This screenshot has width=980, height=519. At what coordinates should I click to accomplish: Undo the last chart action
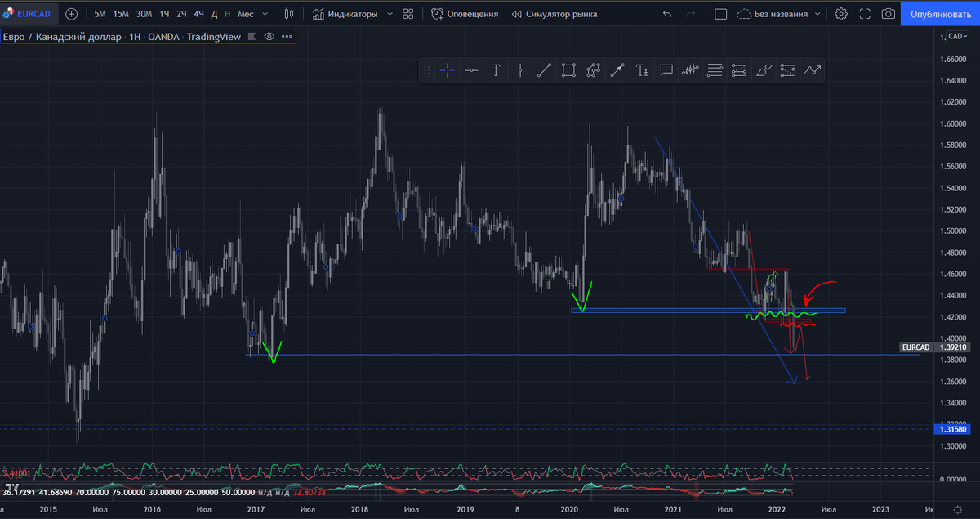(x=667, y=14)
